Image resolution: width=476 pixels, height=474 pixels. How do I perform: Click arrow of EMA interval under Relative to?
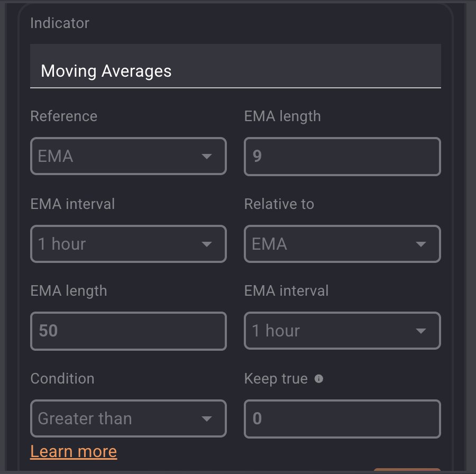point(421,331)
